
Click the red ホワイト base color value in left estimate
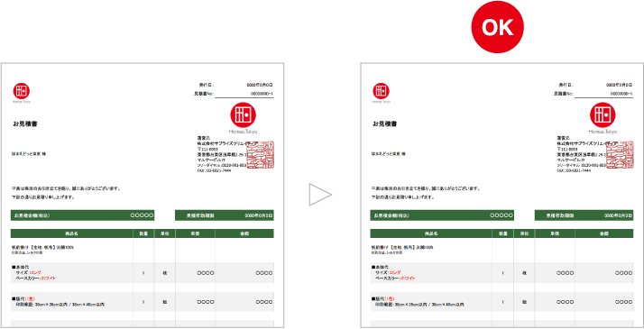(x=48, y=279)
